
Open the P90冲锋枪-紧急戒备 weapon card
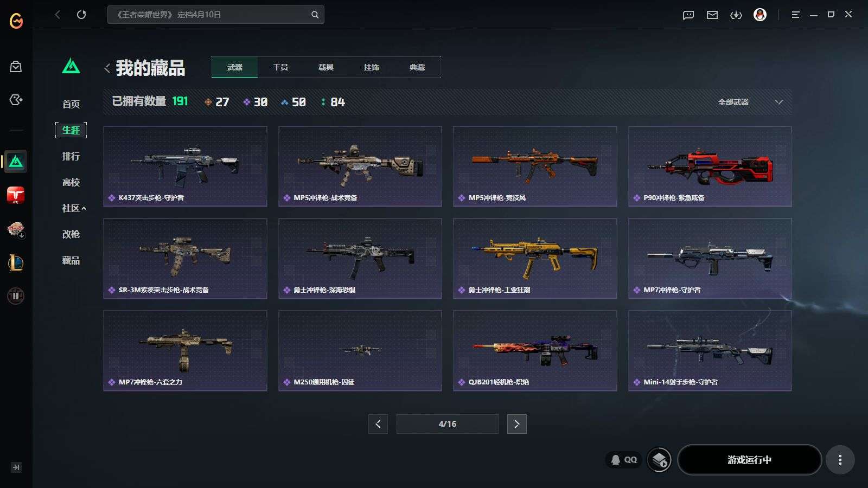710,166
